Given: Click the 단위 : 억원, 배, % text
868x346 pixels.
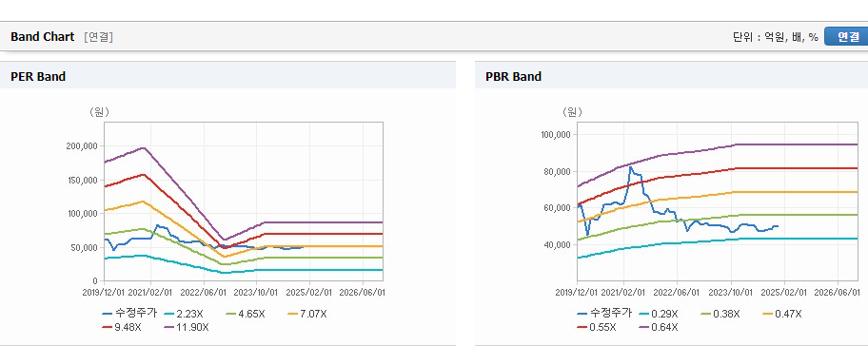Looking at the screenshot, I should coord(776,37).
